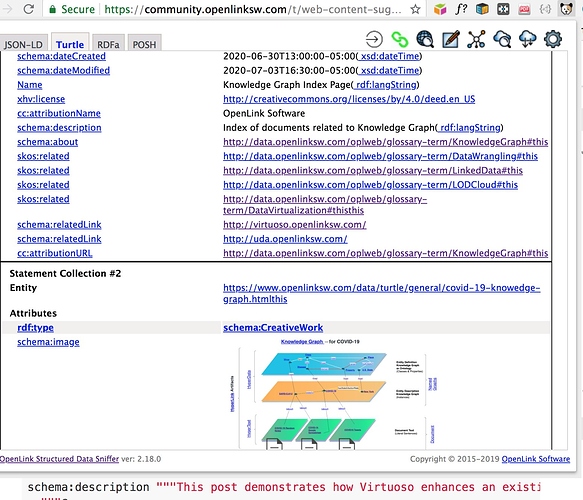Bookmark page with the star icon
583x500 pixels.
click(415, 9)
